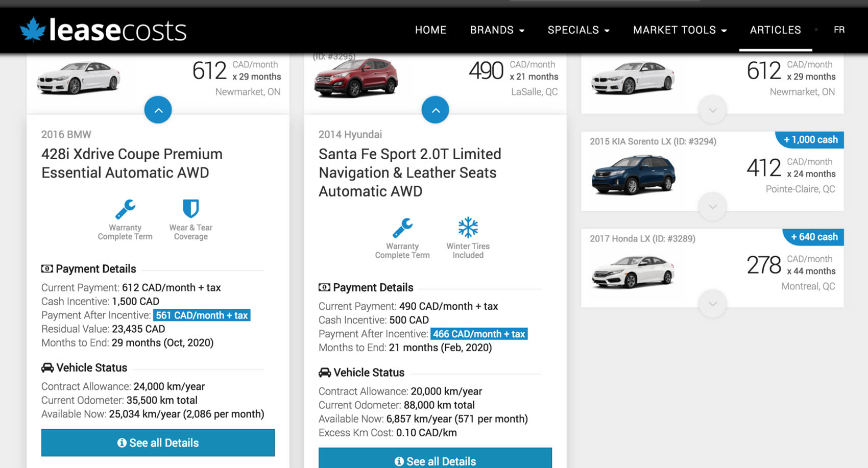Click the Hyundai Payment Details money icon
This screenshot has width=868, height=468.
click(324, 287)
